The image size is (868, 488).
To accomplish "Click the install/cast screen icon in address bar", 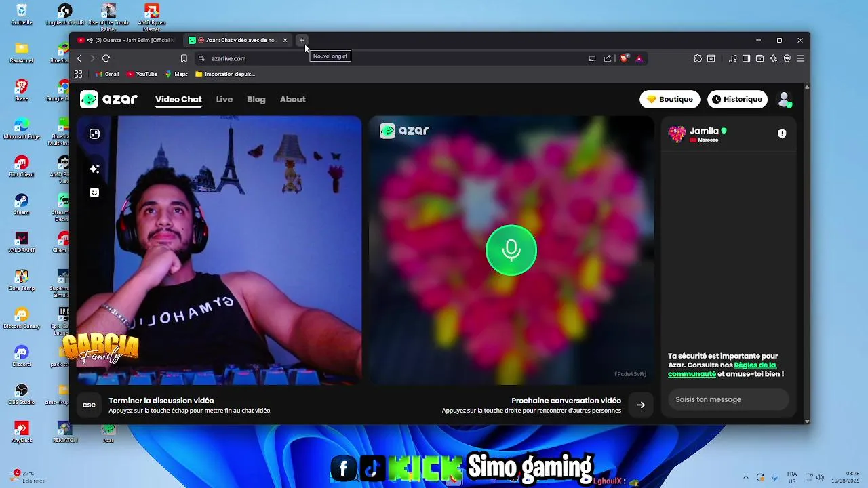I will (592, 58).
